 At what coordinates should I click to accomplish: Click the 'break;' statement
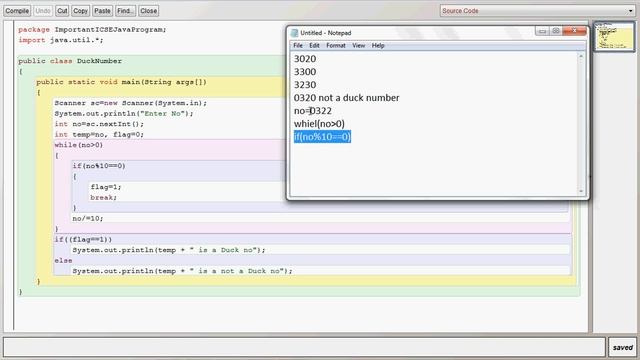coord(104,198)
